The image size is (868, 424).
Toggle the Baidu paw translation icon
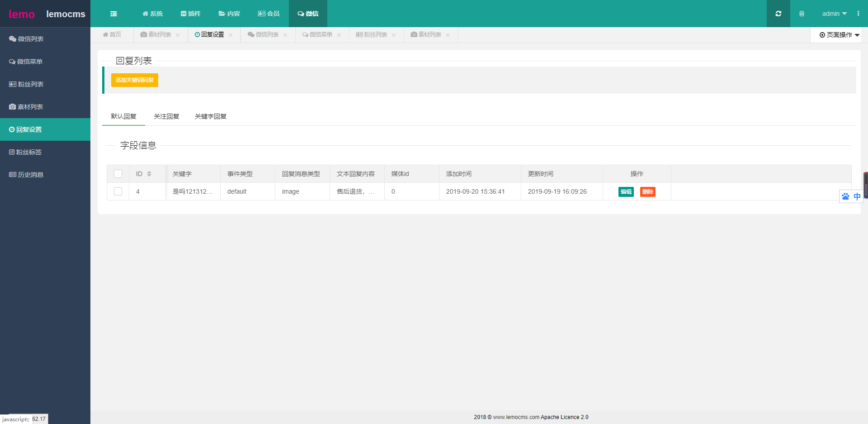845,196
